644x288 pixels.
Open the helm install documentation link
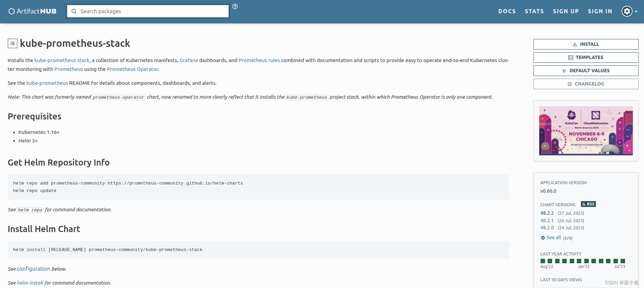pyautogui.click(x=30, y=283)
